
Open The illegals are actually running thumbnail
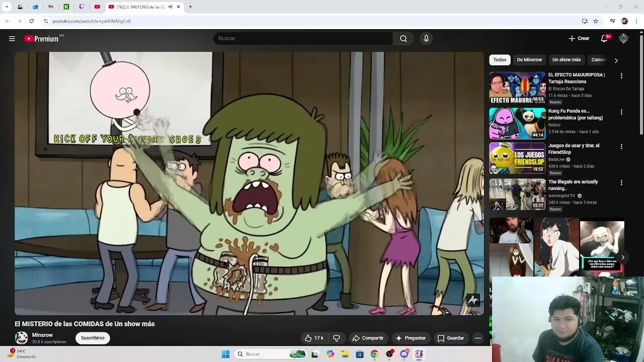pyautogui.click(x=517, y=195)
